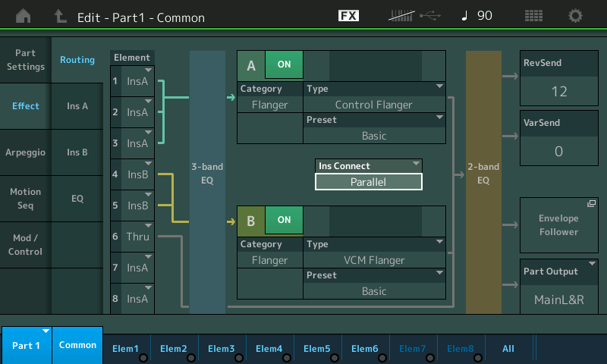Select the Elem6 bottom tab
The image size is (607, 364).
point(365,349)
